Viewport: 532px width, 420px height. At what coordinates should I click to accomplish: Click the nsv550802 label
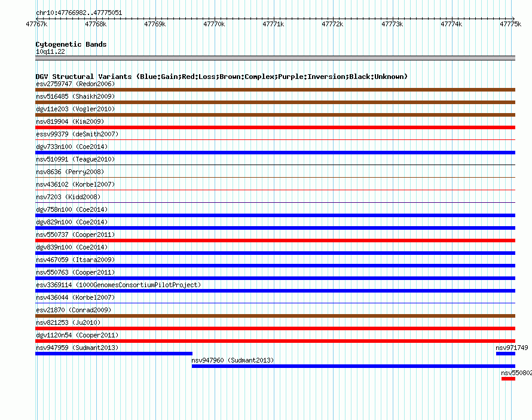click(516, 373)
